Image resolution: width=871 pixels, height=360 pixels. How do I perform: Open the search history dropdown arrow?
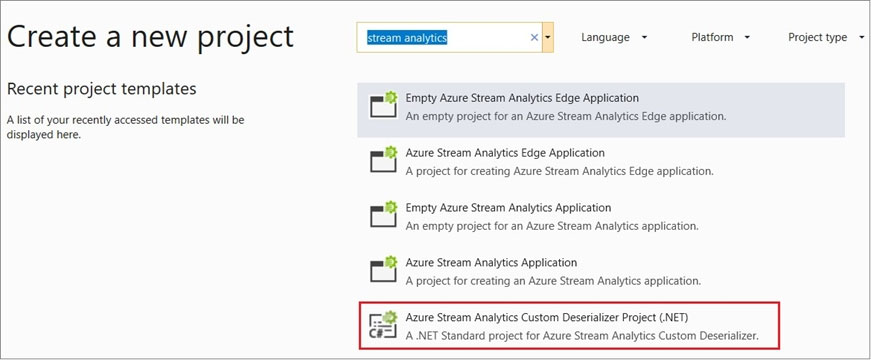[548, 38]
